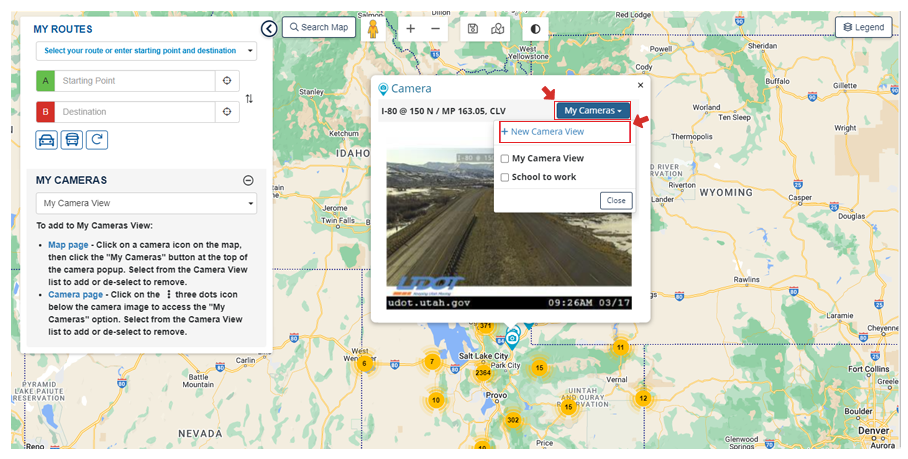
Task: Follow the Camera page link
Action: pyautogui.click(x=75, y=295)
